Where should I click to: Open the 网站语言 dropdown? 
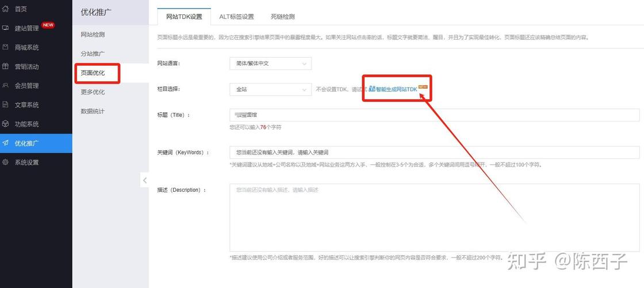click(270, 63)
